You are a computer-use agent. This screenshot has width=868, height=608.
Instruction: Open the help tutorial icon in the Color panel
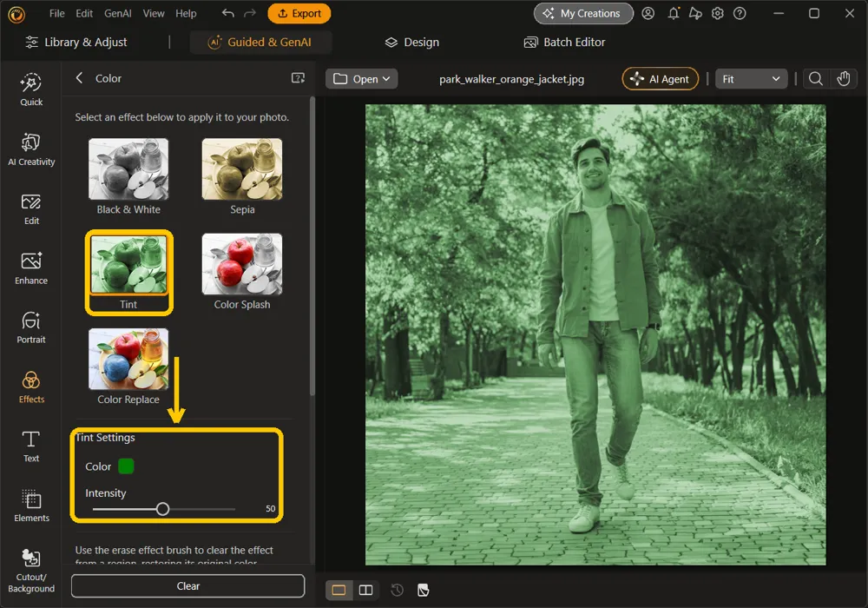[x=298, y=78]
